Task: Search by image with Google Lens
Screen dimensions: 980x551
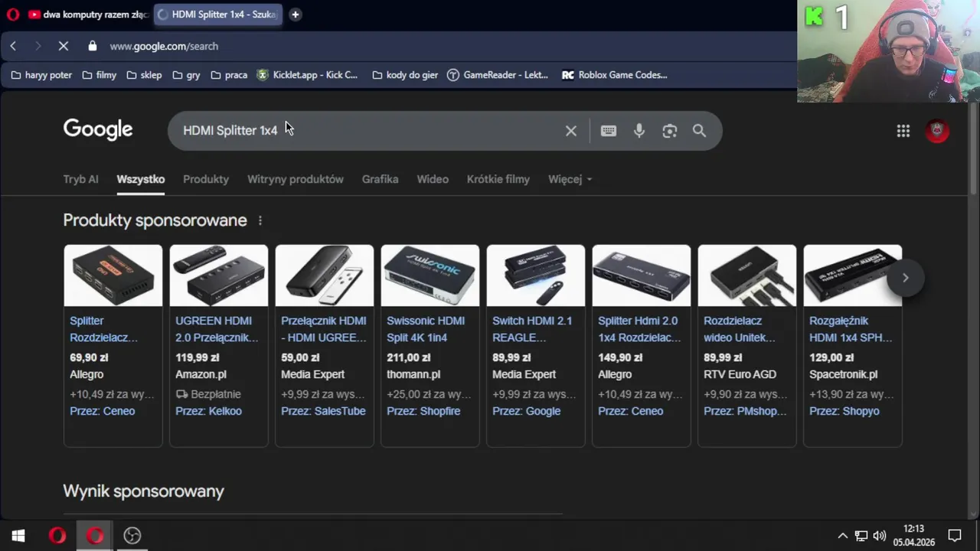Action: (x=670, y=131)
